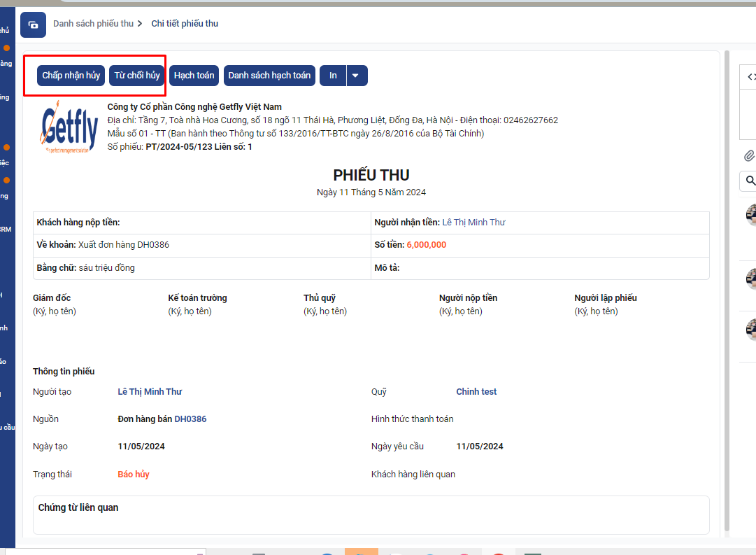The height and width of the screenshot is (555, 756).
Task: Go back to Danh sách phiếu thu breadcrumb
Action: click(x=93, y=24)
